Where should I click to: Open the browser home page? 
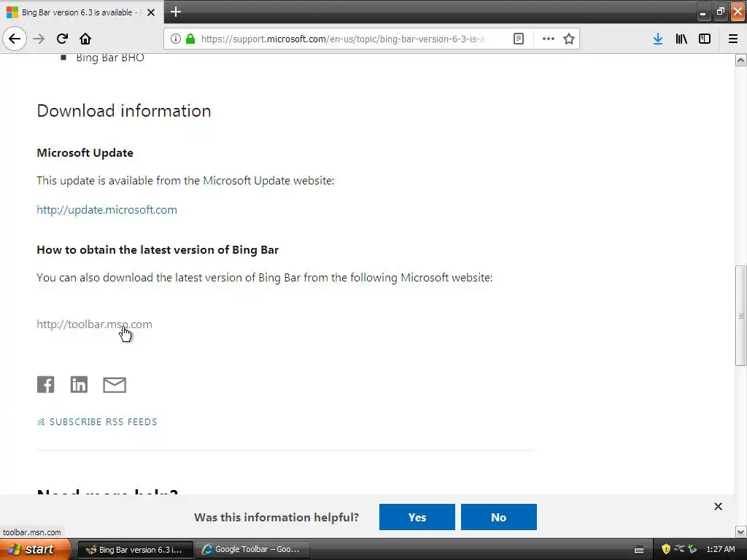coord(85,39)
